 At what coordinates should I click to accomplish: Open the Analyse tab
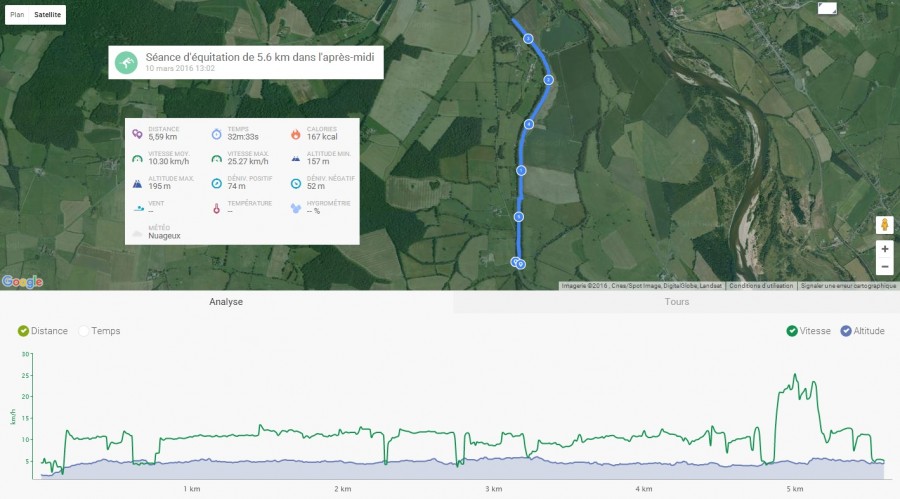226,302
